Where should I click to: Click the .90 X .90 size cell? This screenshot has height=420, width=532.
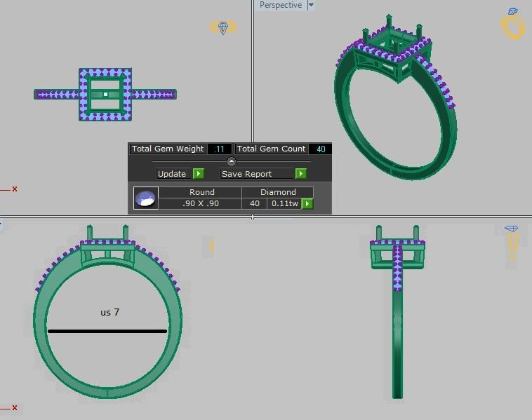200,203
